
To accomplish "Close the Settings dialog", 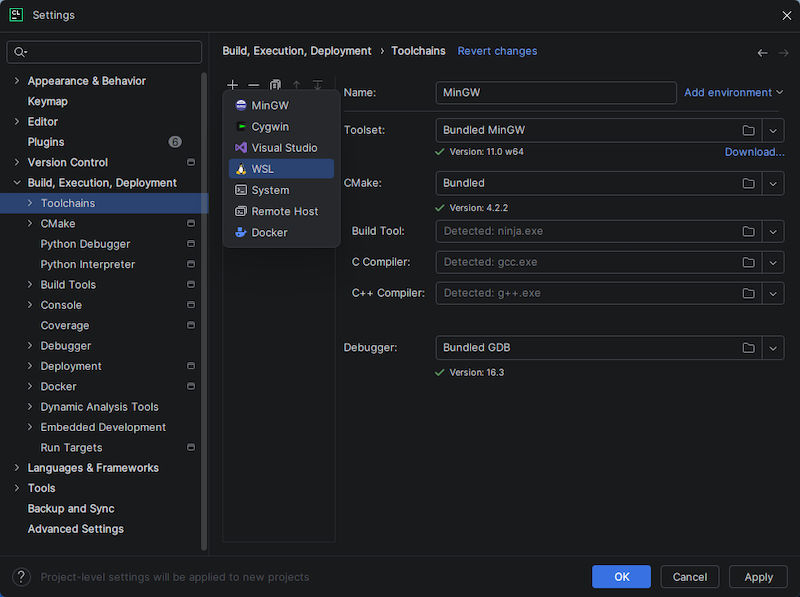I will 786,15.
